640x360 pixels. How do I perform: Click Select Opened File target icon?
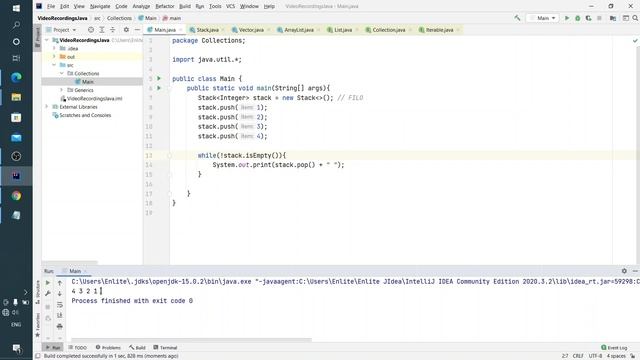point(91,30)
